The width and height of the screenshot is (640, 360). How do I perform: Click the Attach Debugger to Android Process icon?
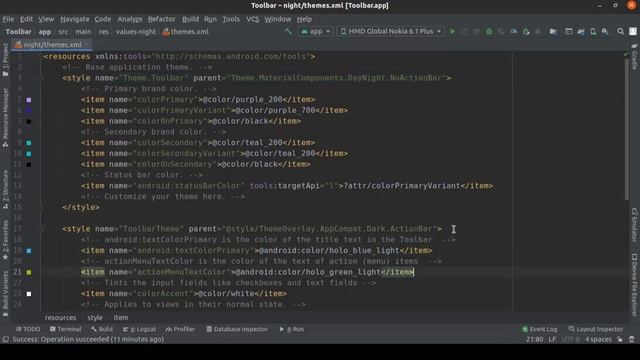point(526,31)
